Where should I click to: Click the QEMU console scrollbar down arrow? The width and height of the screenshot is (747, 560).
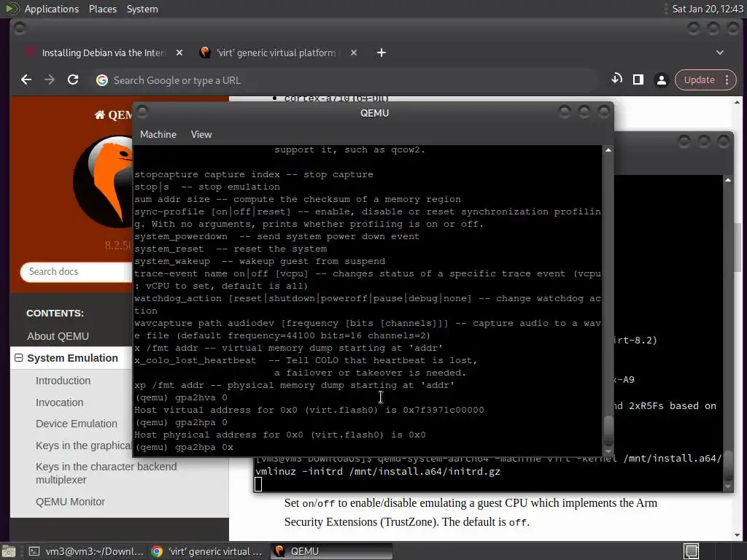(x=608, y=452)
